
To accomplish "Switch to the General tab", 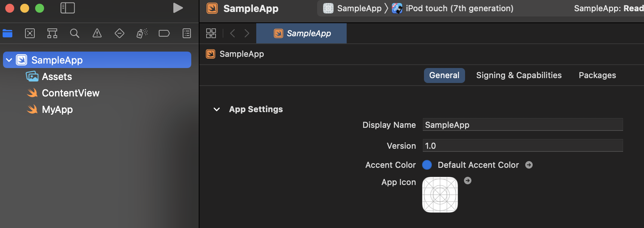I will 444,75.
